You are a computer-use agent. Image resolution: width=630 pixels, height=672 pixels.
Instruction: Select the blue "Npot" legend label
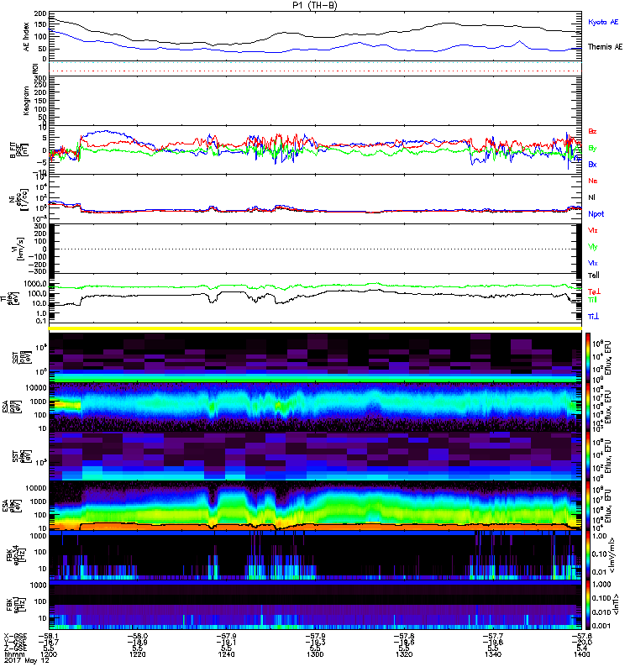596,214
